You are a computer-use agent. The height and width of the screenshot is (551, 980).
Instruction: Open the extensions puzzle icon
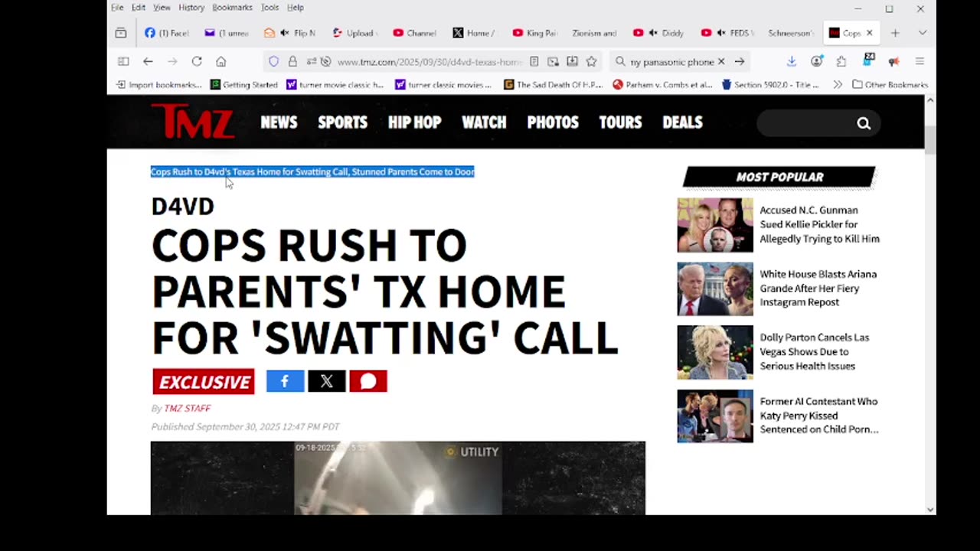pos(841,61)
